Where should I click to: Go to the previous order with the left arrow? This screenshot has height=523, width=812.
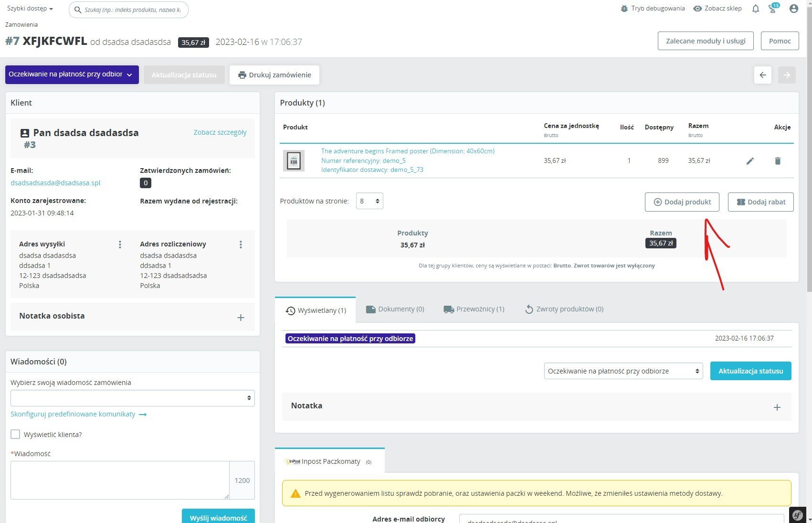tap(763, 75)
